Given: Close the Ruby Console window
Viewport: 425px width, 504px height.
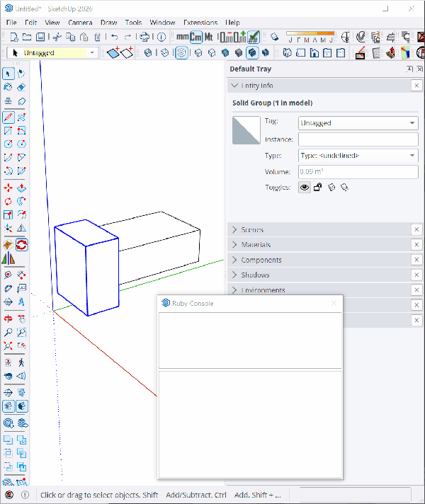Looking at the screenshot, I should pos(334,303).
